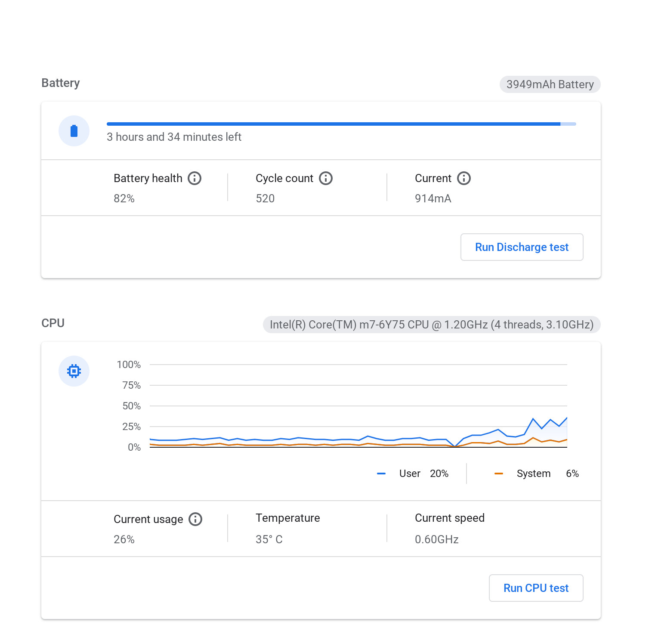Click the CPU section heading
This screenshot has width=655, height=644.
tap(53, 323)
